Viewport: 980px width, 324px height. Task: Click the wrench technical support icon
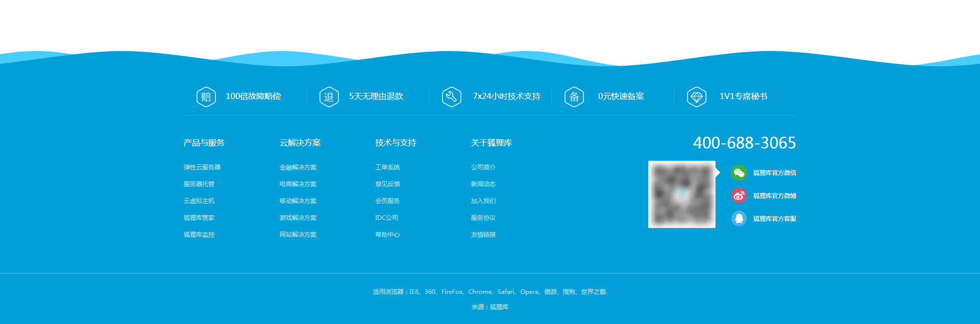[451, 96]
